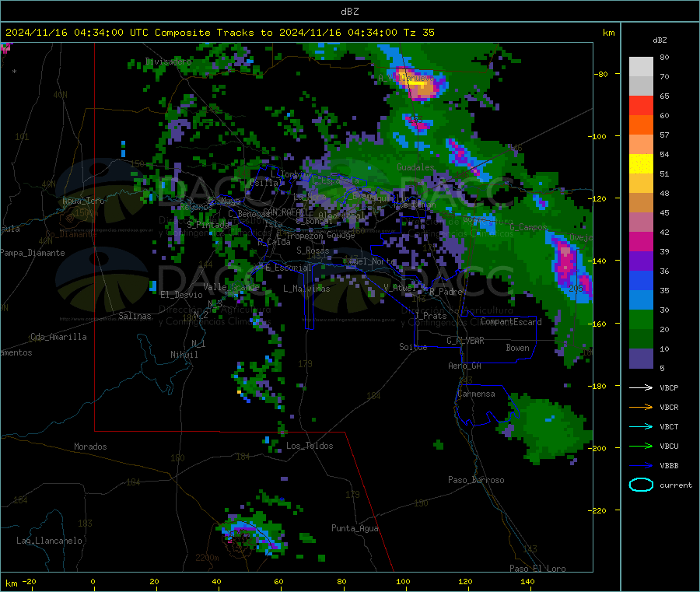Click the 'Nihuil' map label
This screenshot has height=592, width=700.
point(184,355)
